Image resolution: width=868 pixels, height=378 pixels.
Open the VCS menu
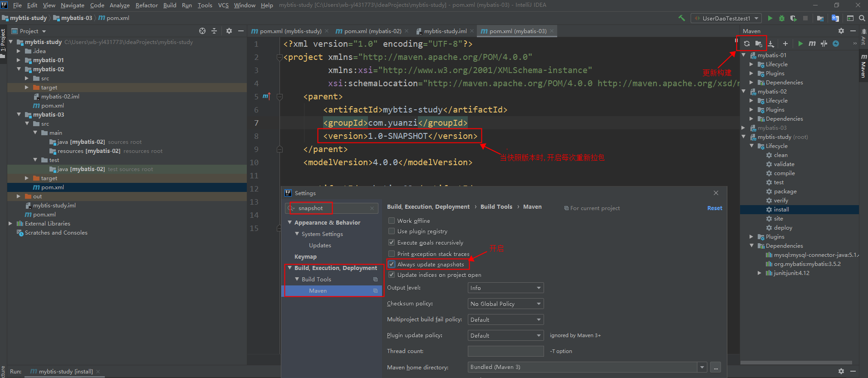click(223, 5)
